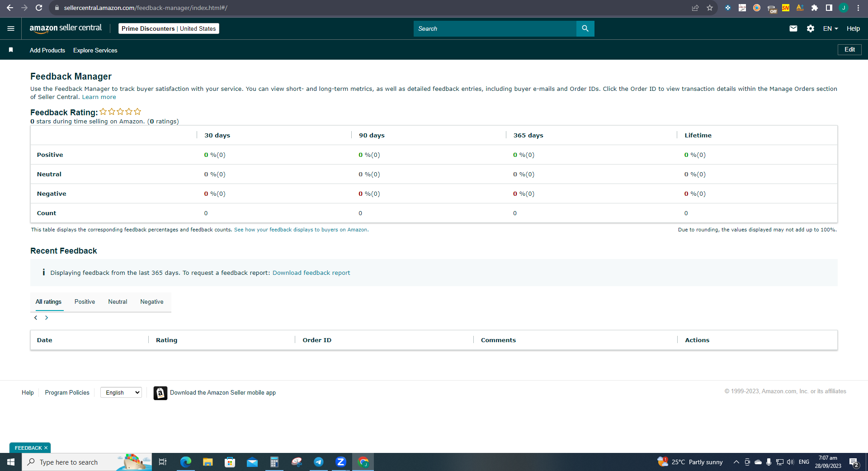Click the bookmark flag icon
Image resolution: width=868 pixels, height=471 pixels.
(11, 50)
